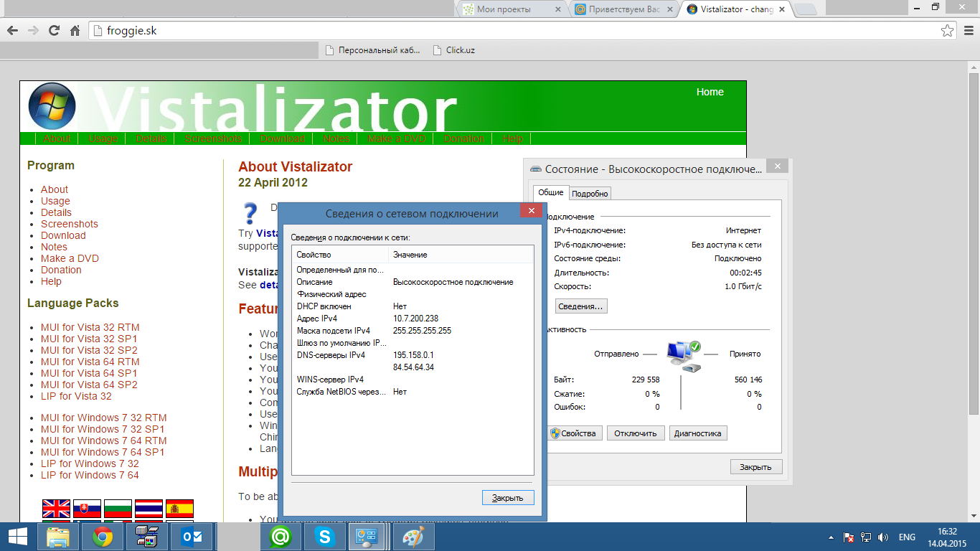Open LIP for Windows 7 64 link
980x551 pixels.
pyautogui.click(x=90, y=475)
